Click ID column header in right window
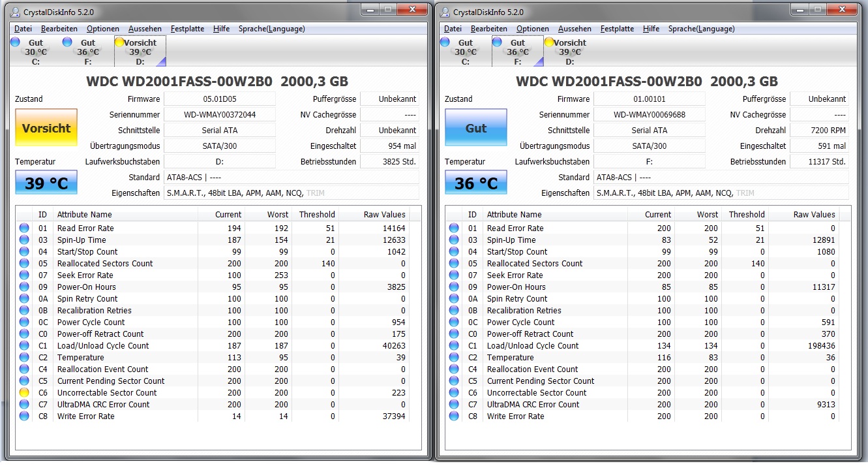 point(472,214)
